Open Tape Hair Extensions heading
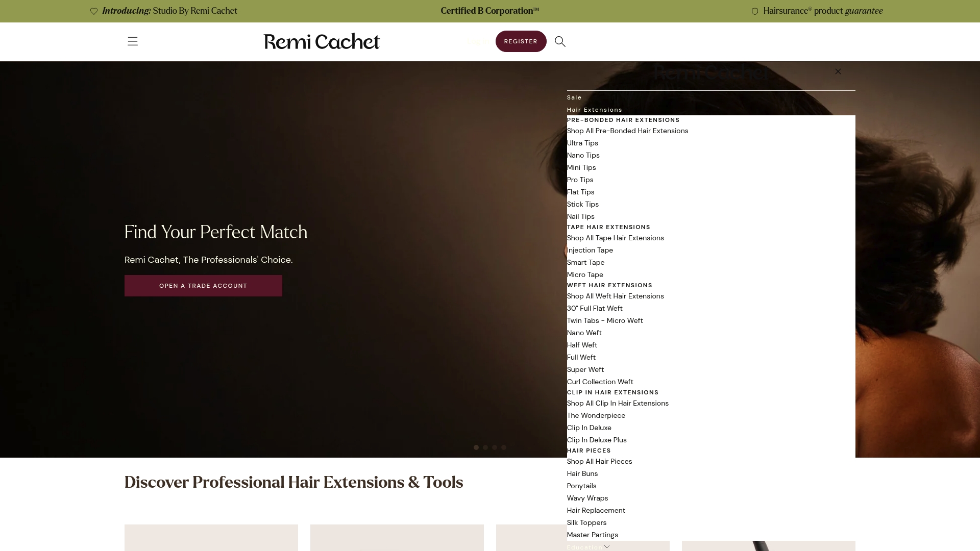 click(608, 227)
